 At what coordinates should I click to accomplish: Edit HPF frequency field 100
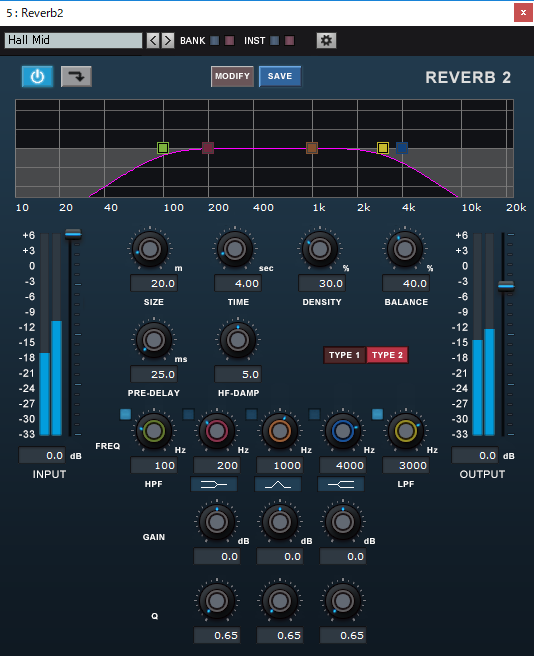pos(154,465)
